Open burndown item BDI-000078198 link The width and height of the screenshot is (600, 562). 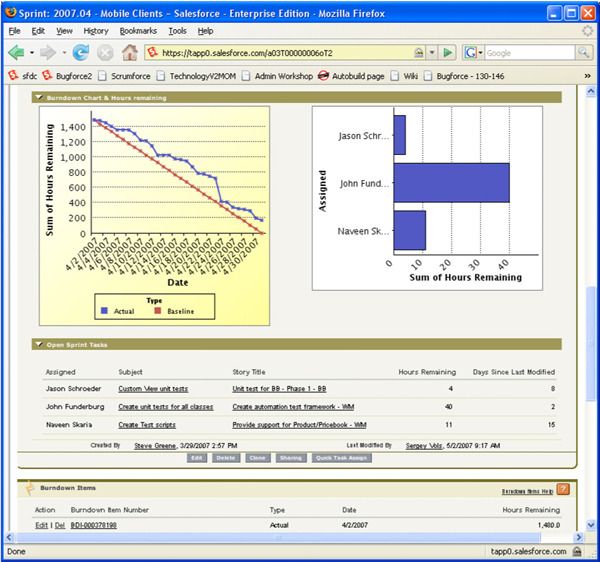click(94, 525)
